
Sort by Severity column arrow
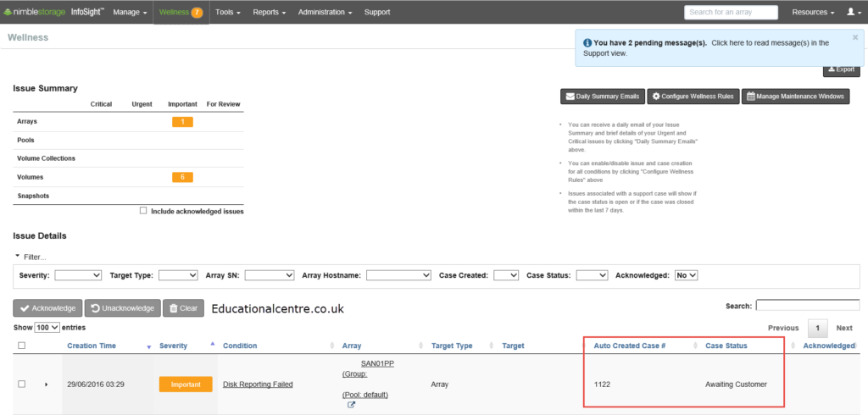pos(213,344)
